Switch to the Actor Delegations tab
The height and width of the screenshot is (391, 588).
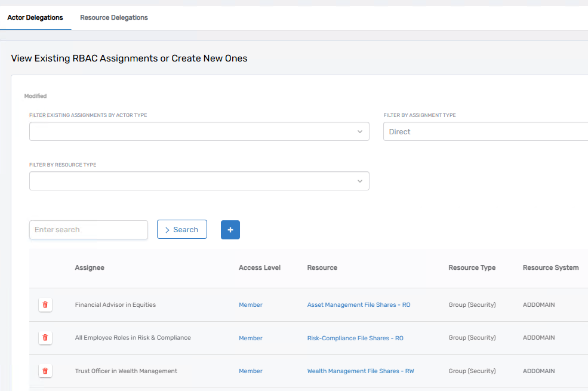(x=35, y=18)
